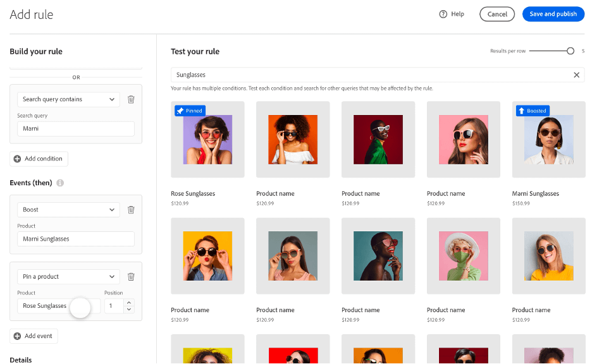This screenshot has width=592, height=364.
Task: Click Cancel to discard the rule
Action: (x=497, y=14)
